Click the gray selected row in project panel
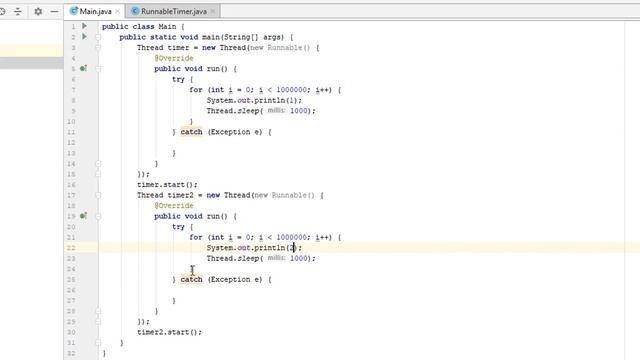The height and width of the screenshot is (360, 640). coord(31,62)
